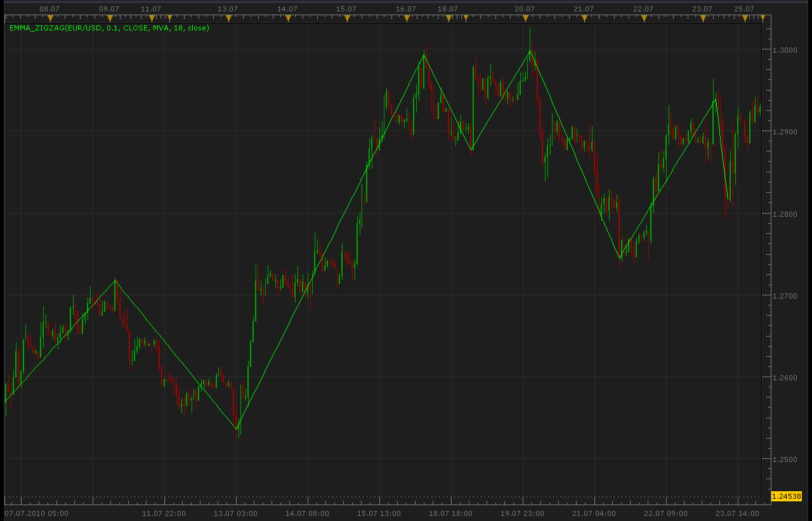Click the 18.07 18:00 time label

coord(451,513)
